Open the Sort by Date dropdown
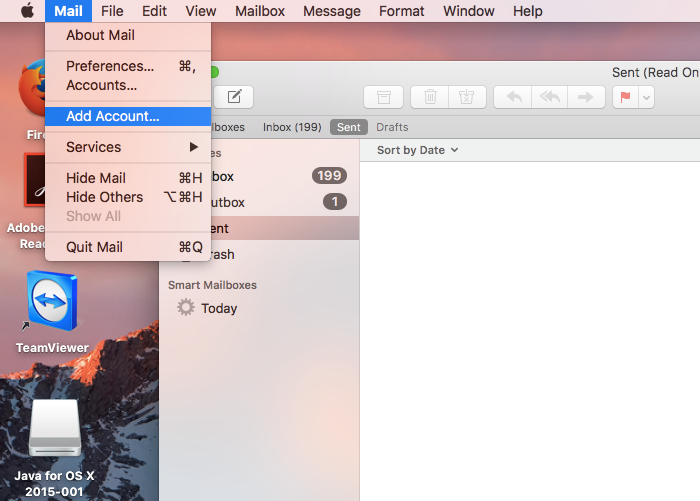 pyautogui.click(x=417, y=150)
